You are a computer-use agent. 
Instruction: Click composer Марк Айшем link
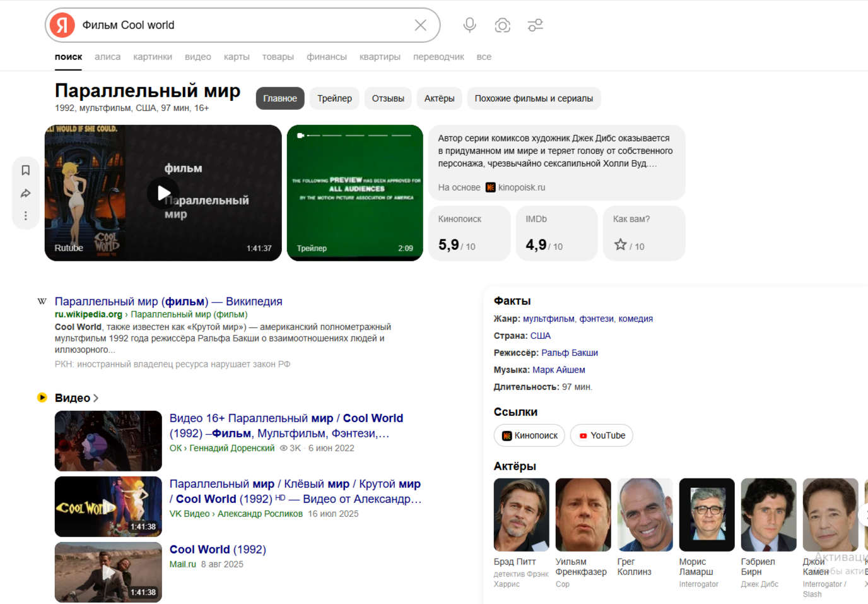click(559, 370)
